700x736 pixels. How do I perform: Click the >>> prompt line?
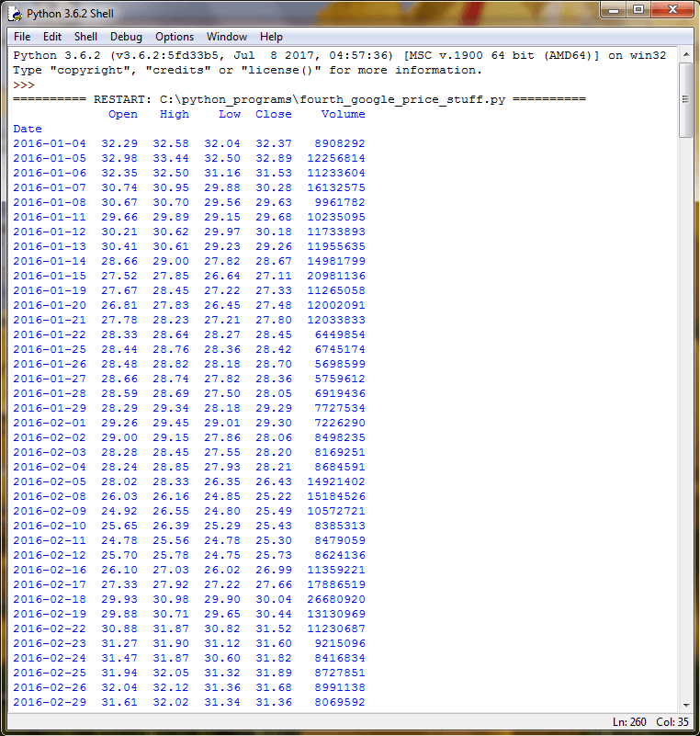coord(24,85)
